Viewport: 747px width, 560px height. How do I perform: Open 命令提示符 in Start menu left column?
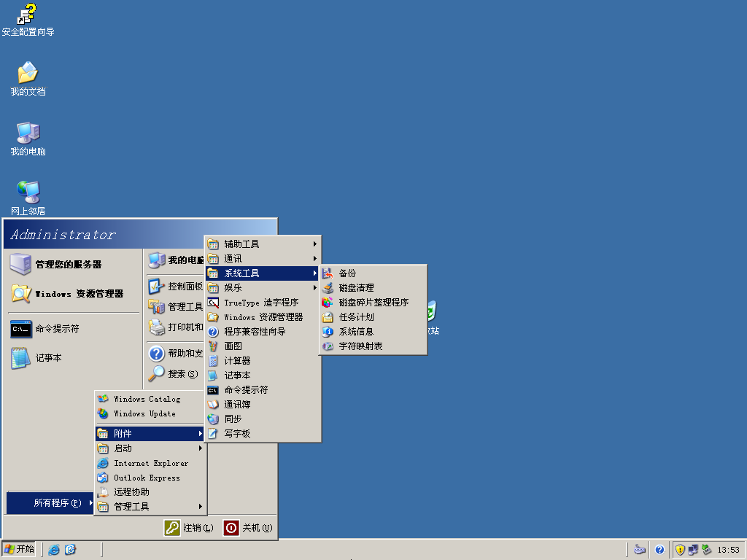tap(74, 329)
